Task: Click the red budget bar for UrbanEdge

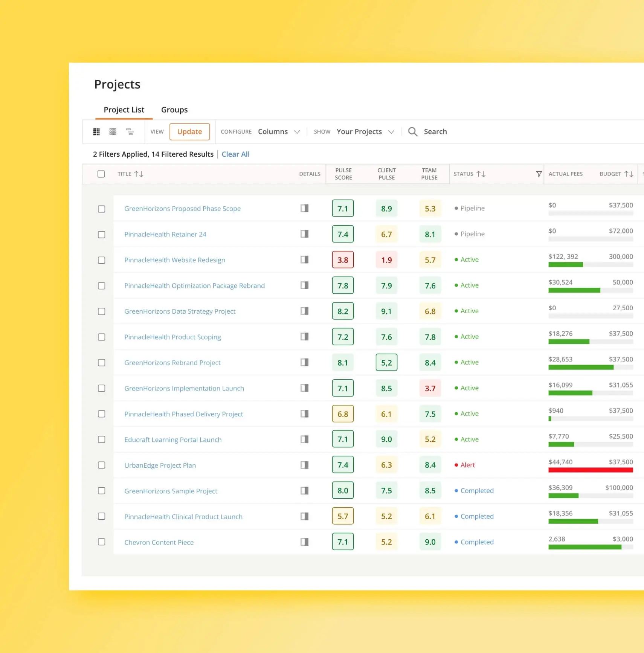Action: 591,470
